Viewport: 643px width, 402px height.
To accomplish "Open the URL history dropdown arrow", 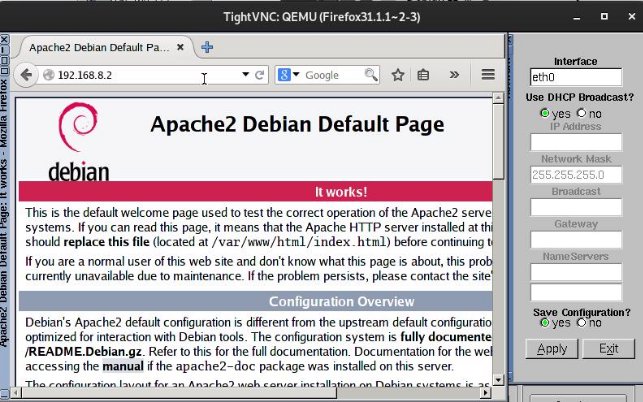I will tap(245, 75).
